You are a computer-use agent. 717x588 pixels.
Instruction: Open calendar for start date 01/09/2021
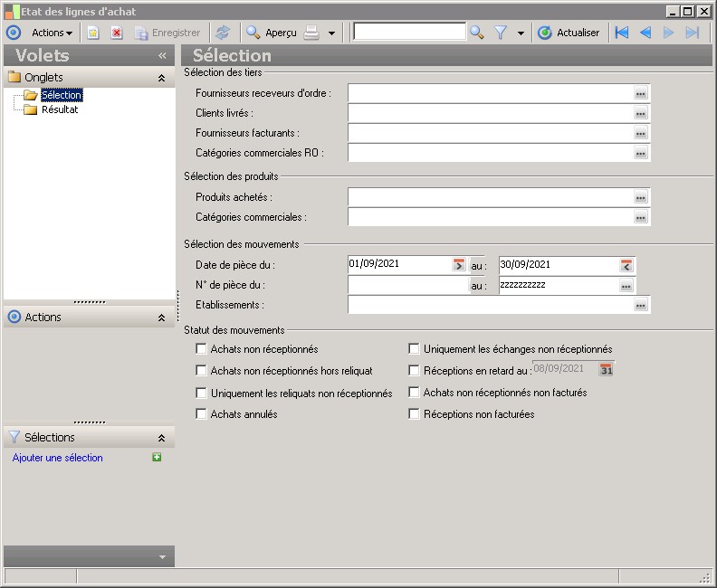[x=459, y=264]
